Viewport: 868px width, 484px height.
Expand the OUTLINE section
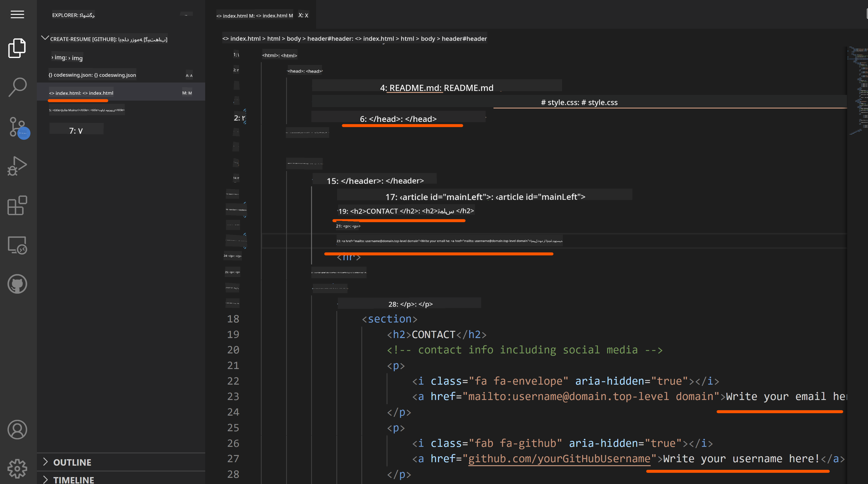[x=72, y=462]
